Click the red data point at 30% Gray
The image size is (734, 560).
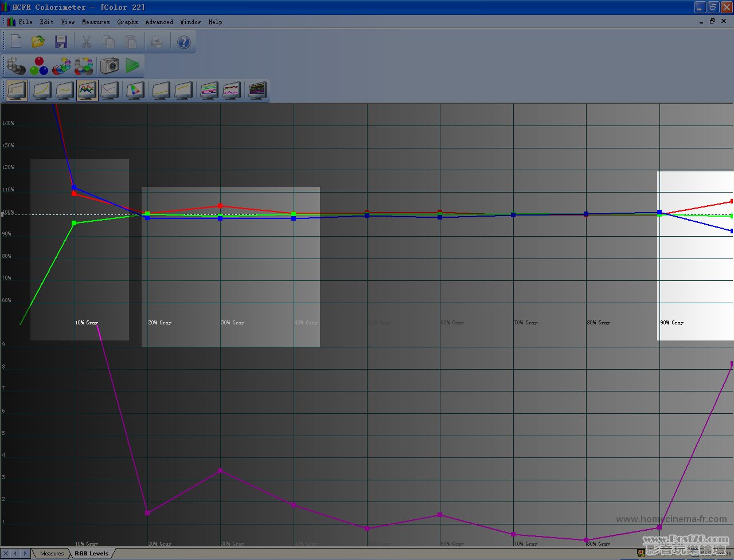(x=220, y=206)
